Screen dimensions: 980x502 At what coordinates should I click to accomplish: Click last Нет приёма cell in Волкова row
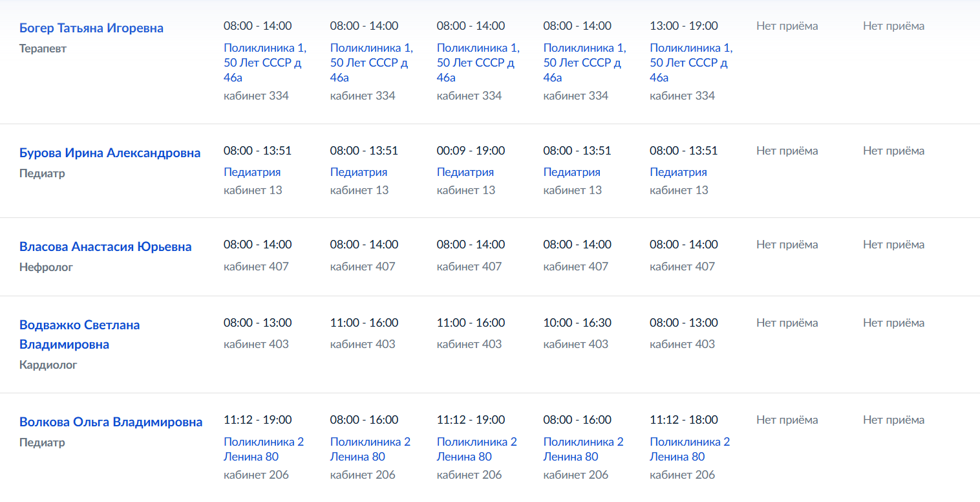coord(893,420)
